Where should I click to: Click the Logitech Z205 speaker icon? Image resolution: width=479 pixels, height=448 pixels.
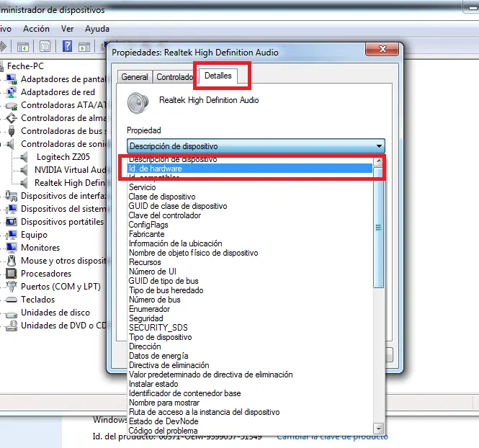[x=24, y=157]
